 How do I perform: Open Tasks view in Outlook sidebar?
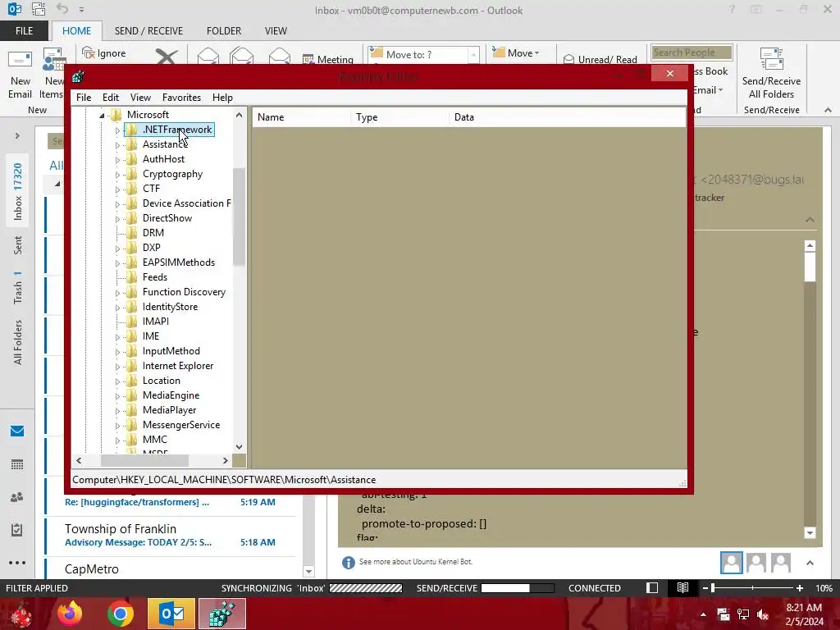(17, 530)
